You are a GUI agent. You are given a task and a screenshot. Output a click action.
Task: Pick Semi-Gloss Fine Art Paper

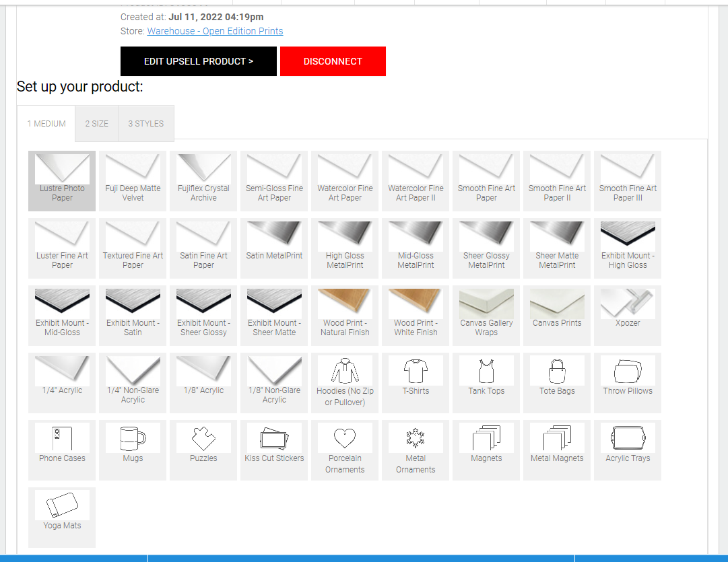[x=274, y=181]
